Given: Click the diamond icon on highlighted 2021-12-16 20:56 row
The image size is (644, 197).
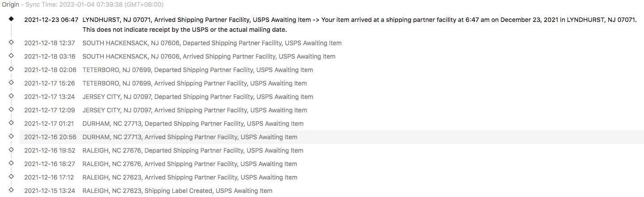Looking at the screenshot, I should click(x=11, y=136).
